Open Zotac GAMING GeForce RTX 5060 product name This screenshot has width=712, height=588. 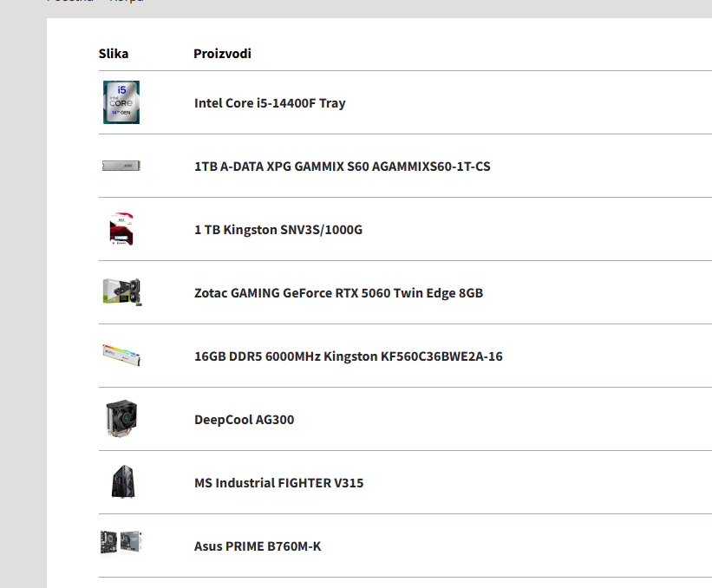(x=338, y=293)
